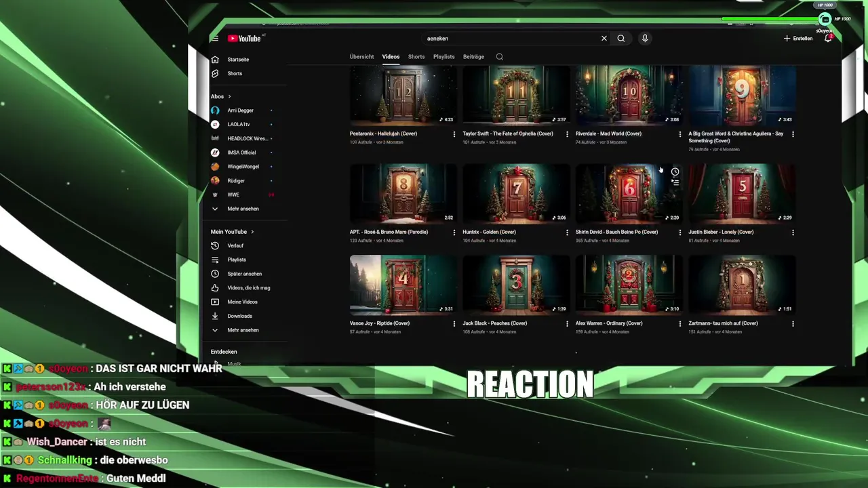This screenshot has height=488, width=868.
Task: Open the Taylor Swift door 11 thumbnail
Action: 516,96
